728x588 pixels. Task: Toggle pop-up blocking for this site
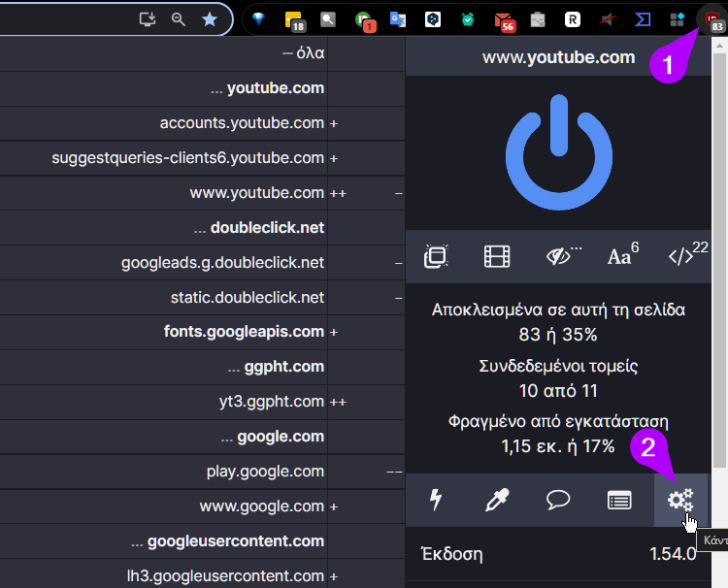[436, 256]
